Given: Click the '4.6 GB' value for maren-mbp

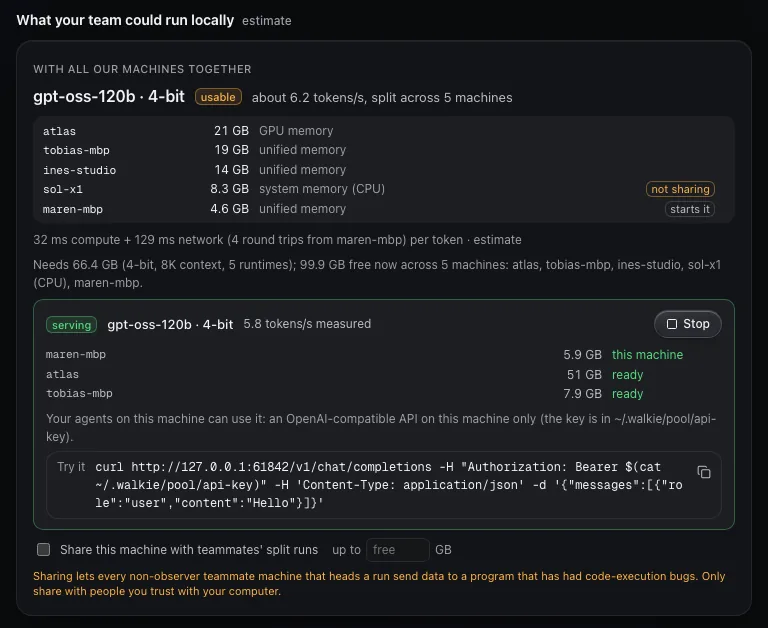Looking at the screenshot, I should click(x=229, y=209).
